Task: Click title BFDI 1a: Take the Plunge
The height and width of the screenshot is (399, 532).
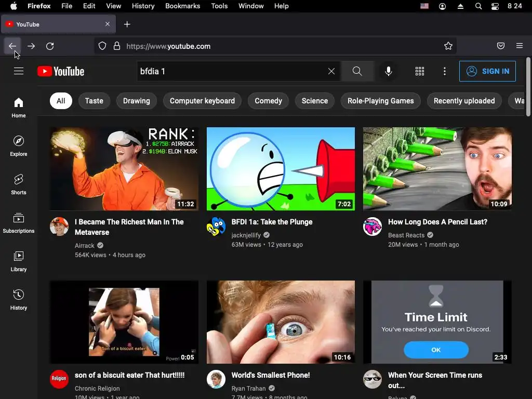Action: (x=272, y=222)
